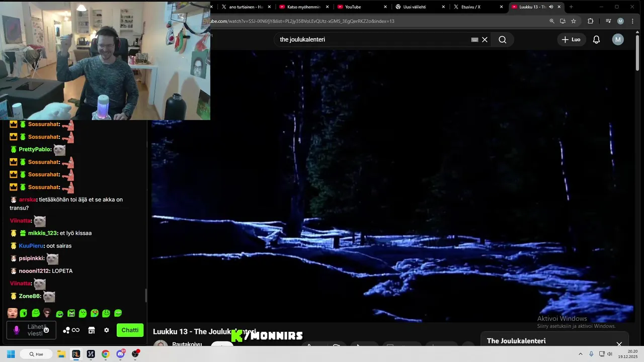The width and height of the screenshot is (644, 362).
Task: Click the install app icon in address bar
Action: 562,21
